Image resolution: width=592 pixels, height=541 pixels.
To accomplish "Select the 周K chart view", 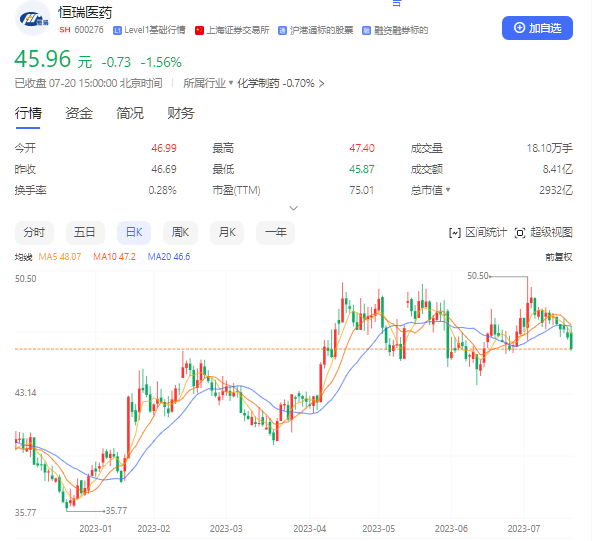I will 180,233.
